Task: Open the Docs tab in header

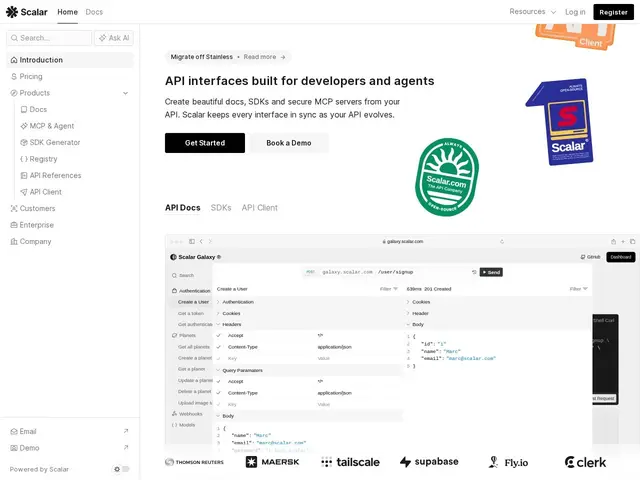Action: coord(94,12)
